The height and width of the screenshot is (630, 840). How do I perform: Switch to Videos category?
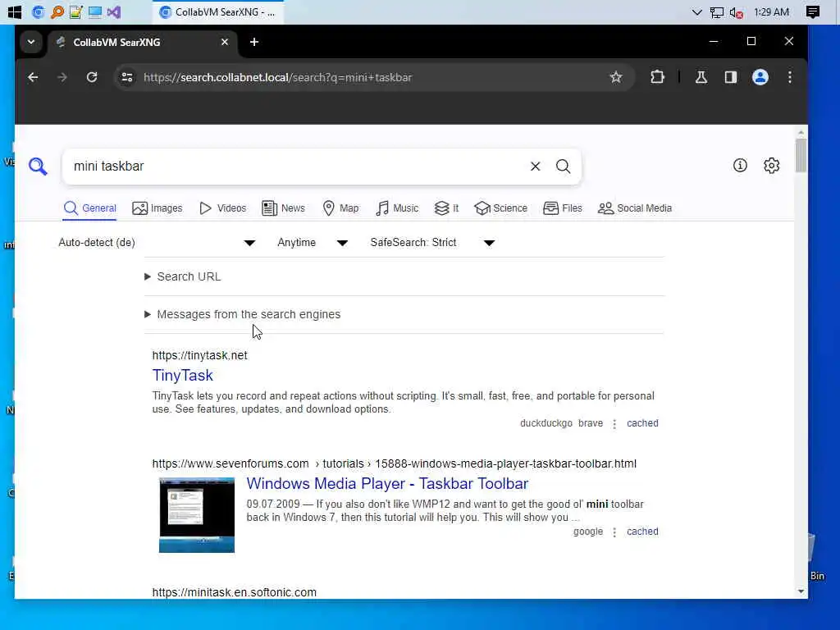coord(222,208)
